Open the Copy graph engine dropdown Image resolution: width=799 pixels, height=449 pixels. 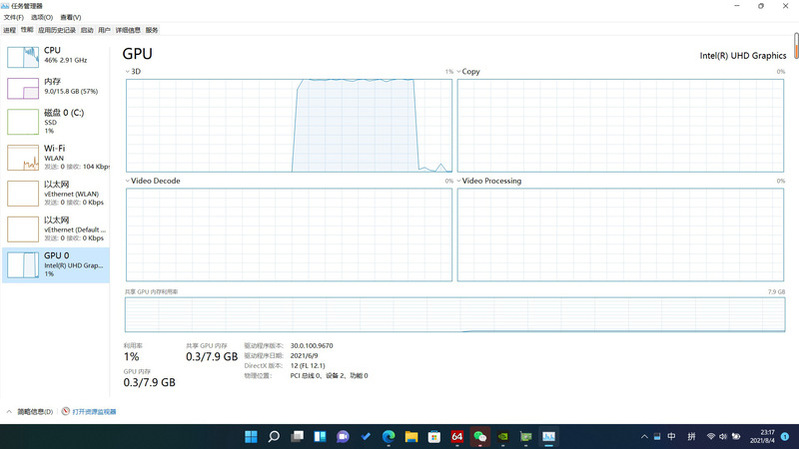point(469,71)
